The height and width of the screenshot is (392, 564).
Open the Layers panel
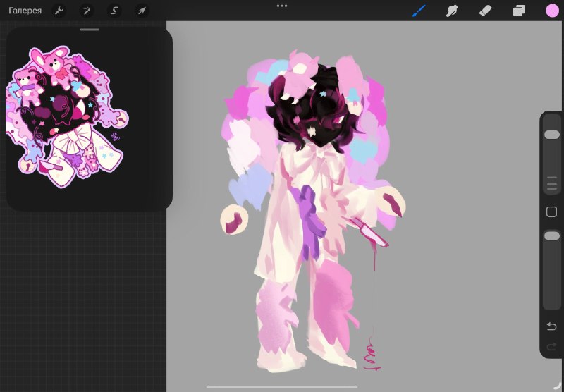click(x=519, y=11)
